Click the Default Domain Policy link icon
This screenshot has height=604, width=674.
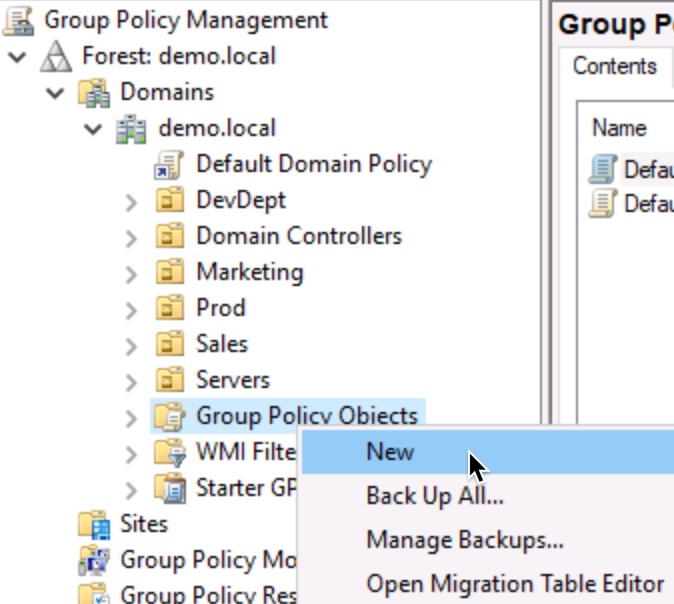click(169, 165)
